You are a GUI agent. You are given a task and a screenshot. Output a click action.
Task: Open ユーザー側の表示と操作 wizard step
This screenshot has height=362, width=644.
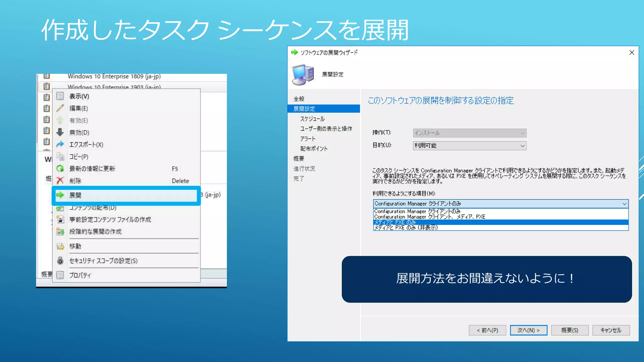(x=326, y=129)
